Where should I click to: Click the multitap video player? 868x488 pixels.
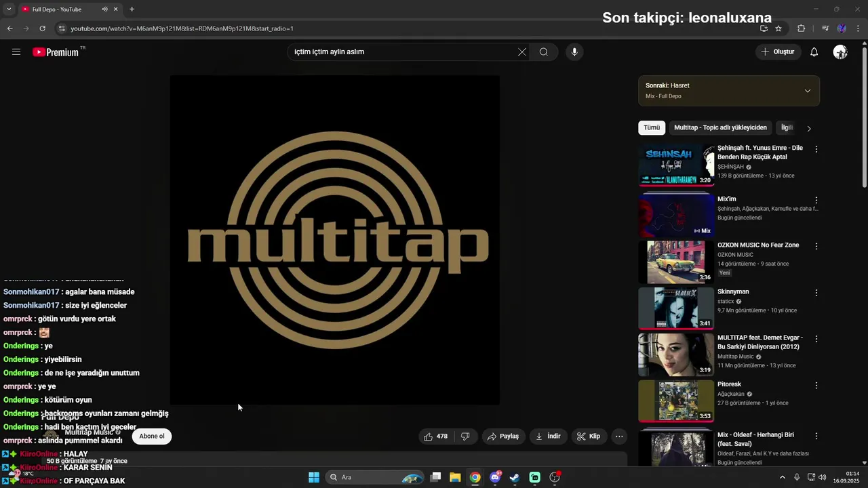[x=335, y=240]
